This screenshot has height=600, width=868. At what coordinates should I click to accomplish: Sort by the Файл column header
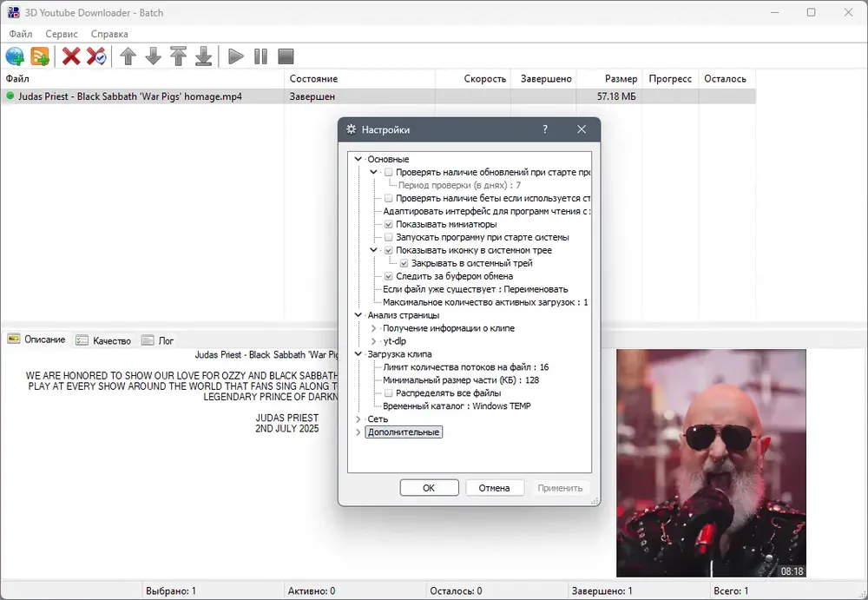pos(143,79)
